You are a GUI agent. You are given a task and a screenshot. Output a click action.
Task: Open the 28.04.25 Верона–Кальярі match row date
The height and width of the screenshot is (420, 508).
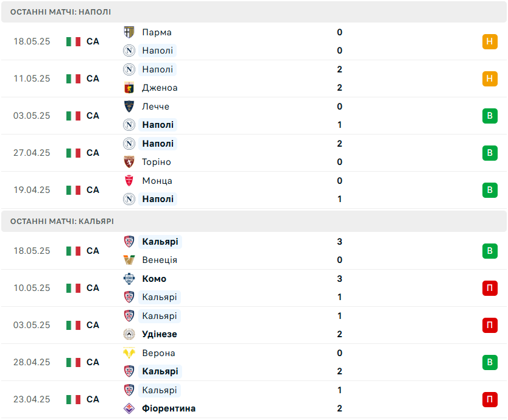pyautogui.click(x=32, y=362)
